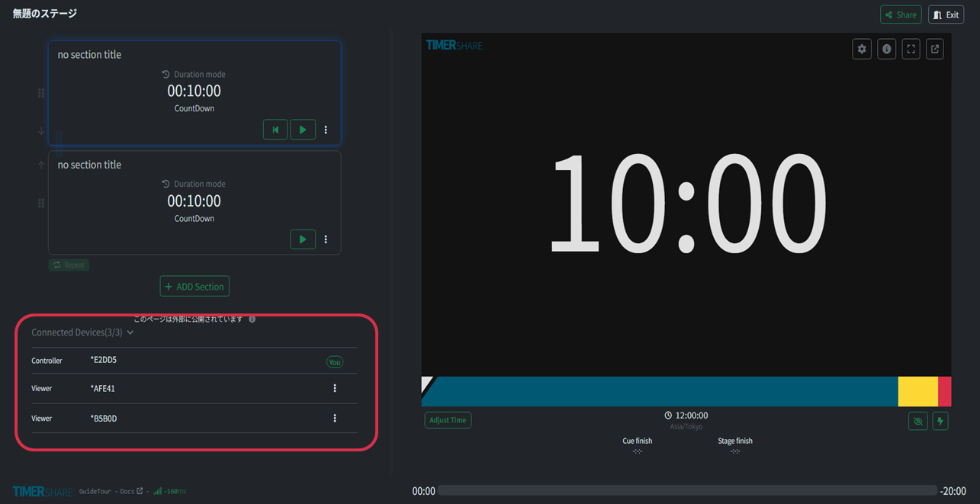Open first section's three-dot menu
This screenshot has width=980, height=504.
(326, 130)
